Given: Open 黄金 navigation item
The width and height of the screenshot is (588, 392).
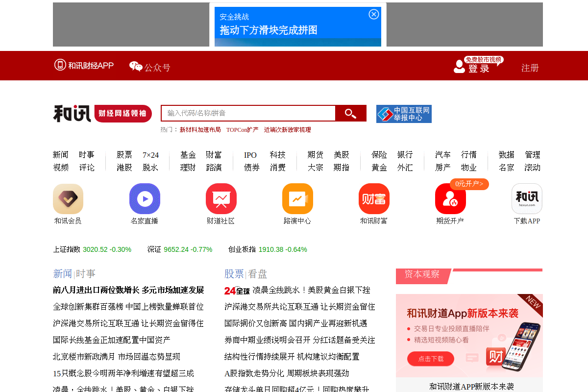Looking at the screenshot, I should 379,168.
